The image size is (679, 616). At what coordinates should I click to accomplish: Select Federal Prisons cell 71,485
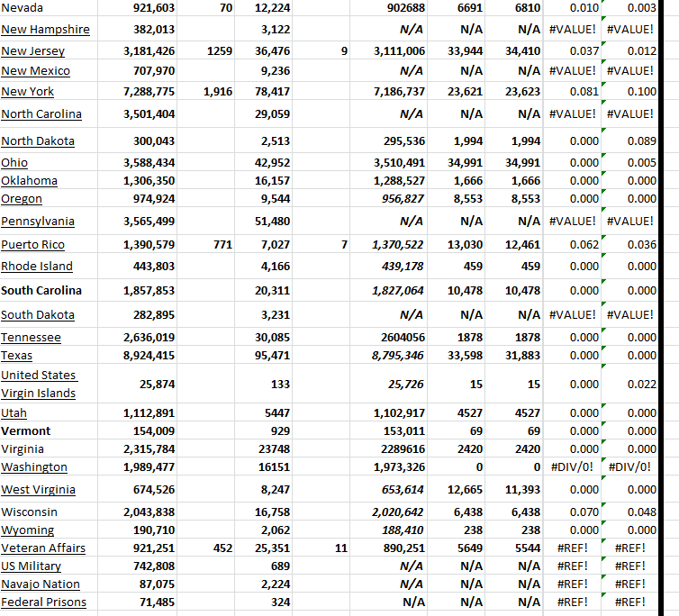(137, 602)
